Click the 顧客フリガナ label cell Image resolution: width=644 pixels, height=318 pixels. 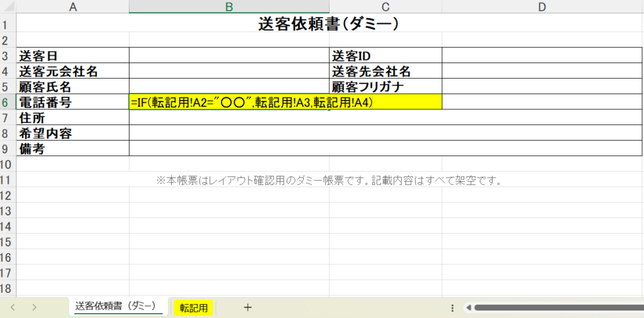[x=385, y=86]
